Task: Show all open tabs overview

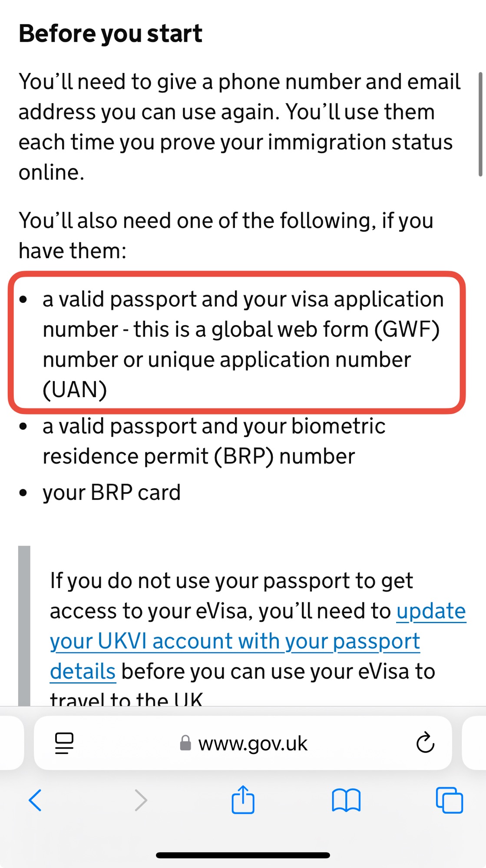Action: coord(449,800)
